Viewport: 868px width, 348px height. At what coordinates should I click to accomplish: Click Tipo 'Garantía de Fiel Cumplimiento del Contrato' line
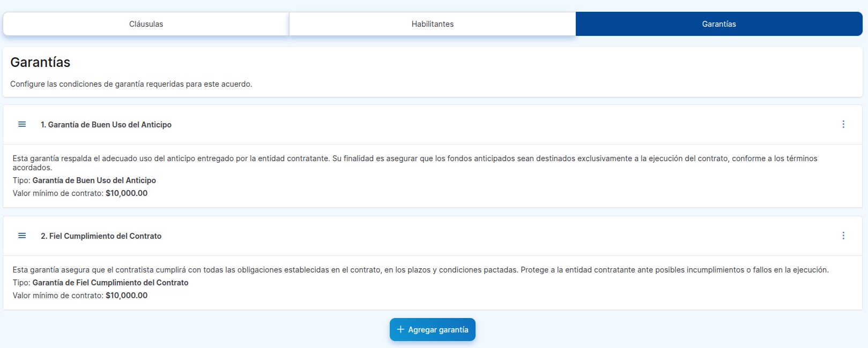coord(100,283)
